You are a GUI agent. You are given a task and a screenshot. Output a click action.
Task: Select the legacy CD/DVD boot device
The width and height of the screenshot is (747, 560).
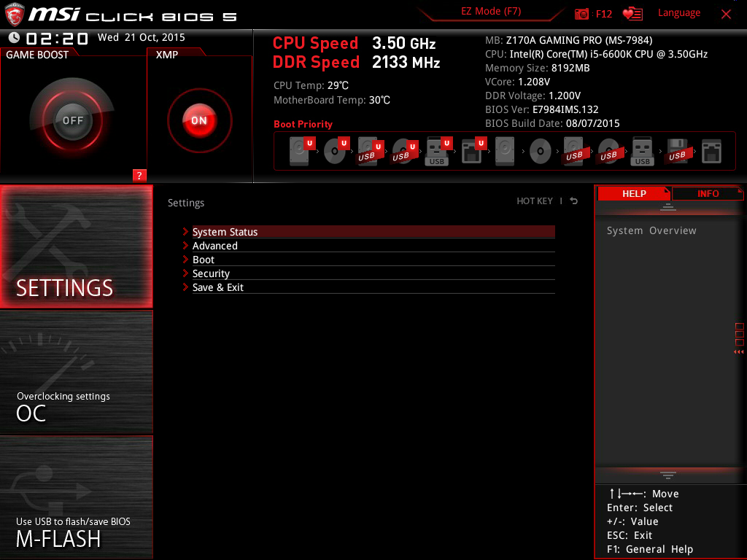[541, 151]
